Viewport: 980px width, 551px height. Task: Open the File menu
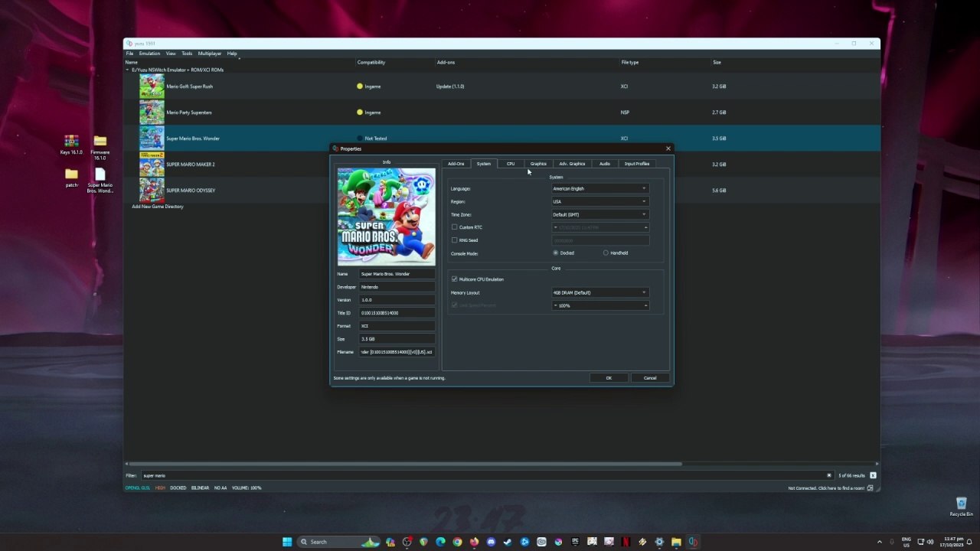(x=129, y=54)
